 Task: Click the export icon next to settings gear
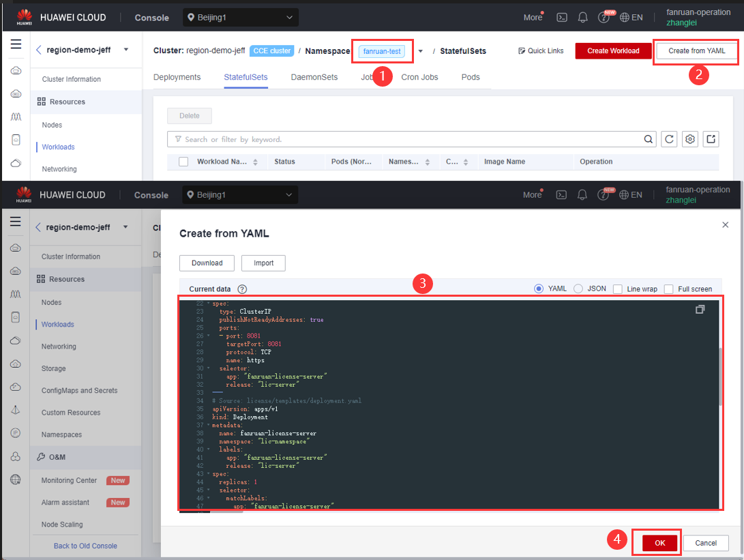click(711, 139)
